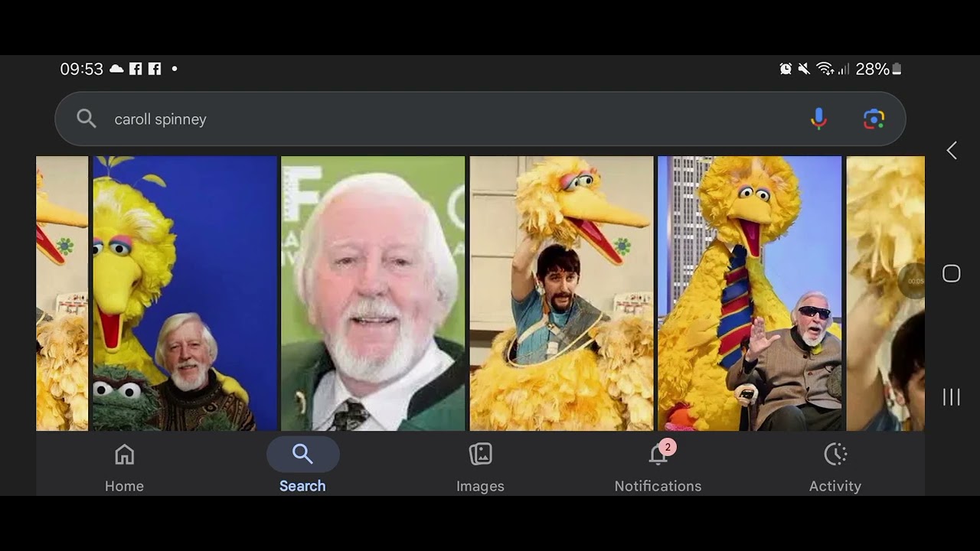The height and width of the screenshot is (551, 980).
Task: Start voice search with microphone icon
Action: tap(818, 119)
